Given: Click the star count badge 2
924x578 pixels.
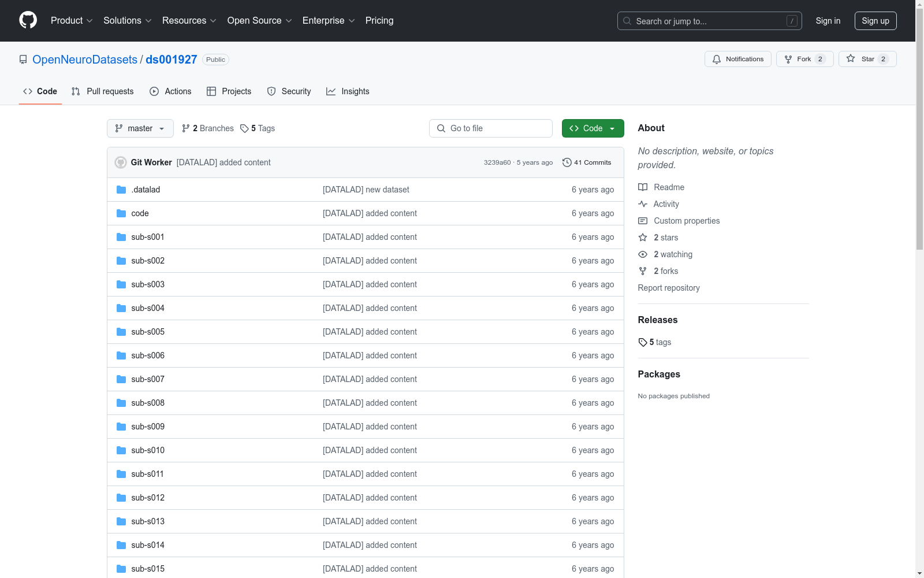Looking at the screenshot, I should (x=883, y=59).
